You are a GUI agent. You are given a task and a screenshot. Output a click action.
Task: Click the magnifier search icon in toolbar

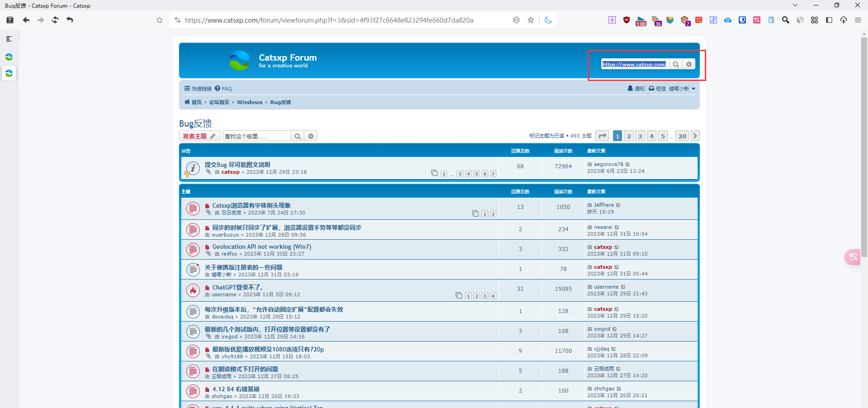(x=786, y=20)
